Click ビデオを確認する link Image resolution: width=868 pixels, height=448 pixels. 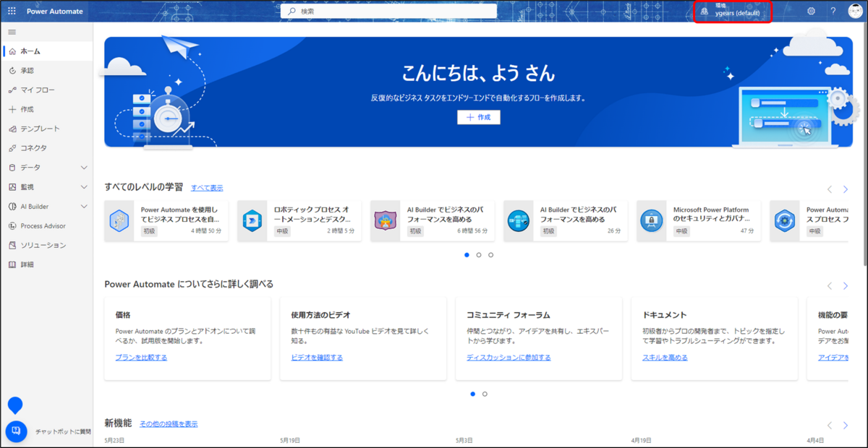317,358
